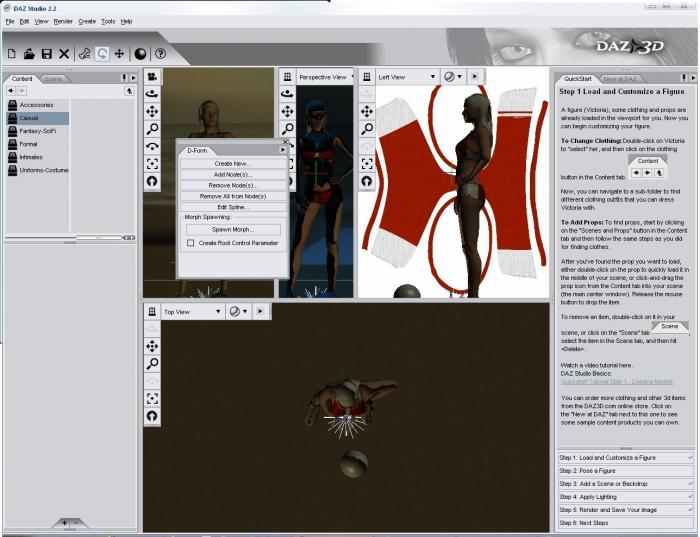Screen dimensions: 700x537
Task: Click the Remove All from Node(s) button
Action: pos(233,196)
